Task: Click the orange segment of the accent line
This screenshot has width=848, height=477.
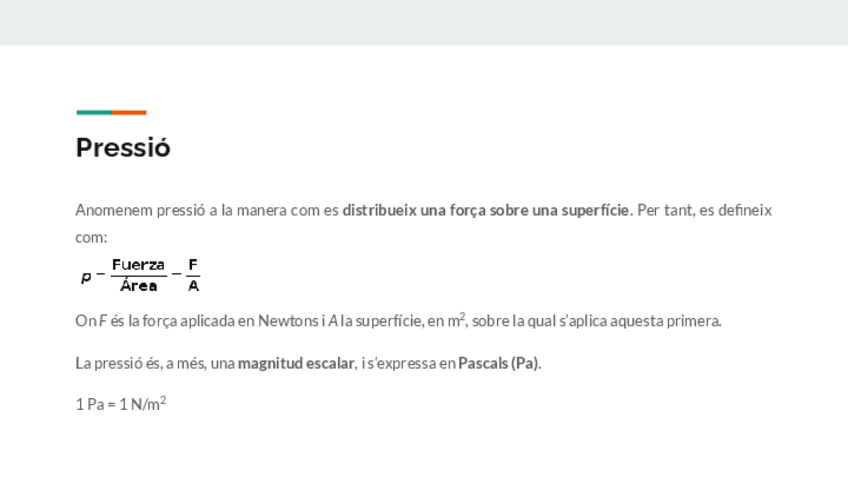Action: [129, 112]
